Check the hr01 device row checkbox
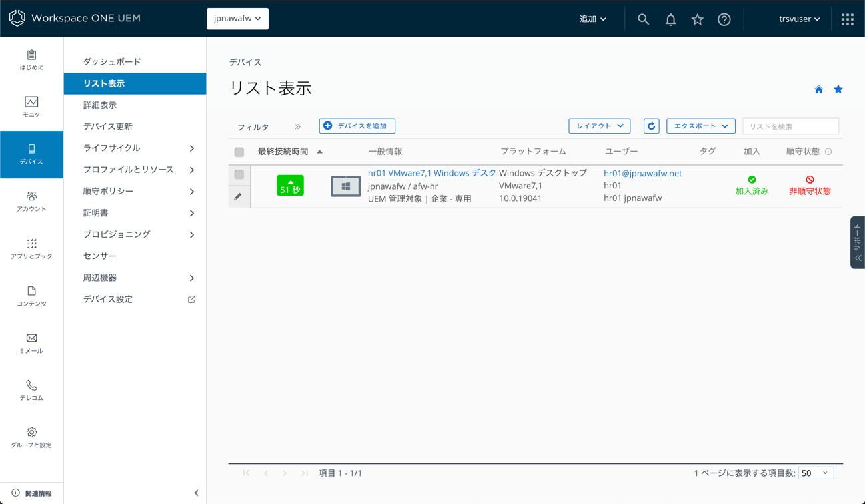 click(239, 175)
